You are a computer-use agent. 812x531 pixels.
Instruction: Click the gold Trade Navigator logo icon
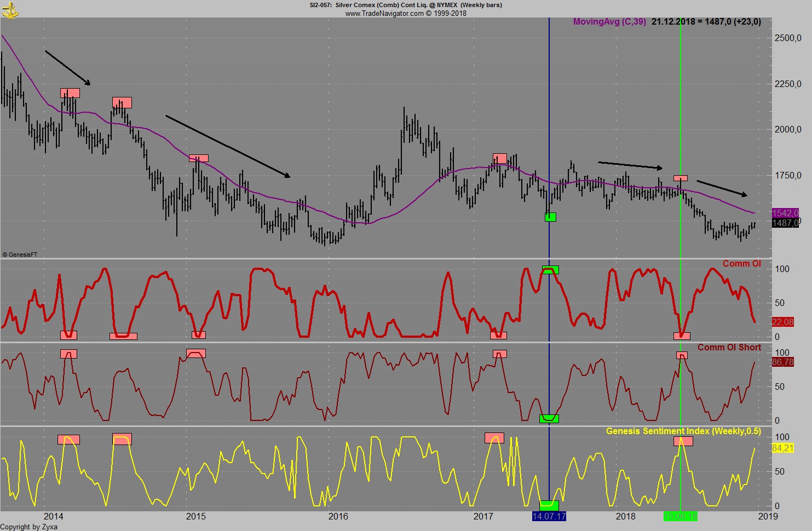tap(10, 9)
